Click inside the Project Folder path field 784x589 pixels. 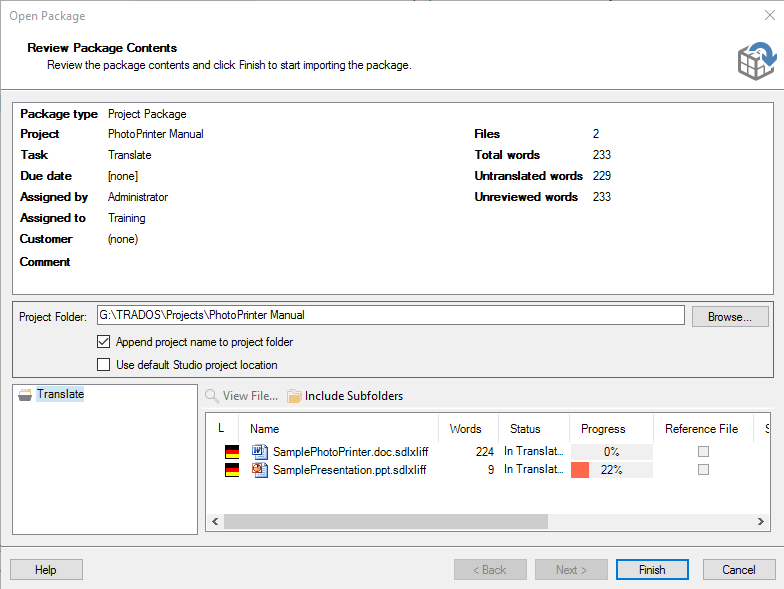(x=390, y=315)
